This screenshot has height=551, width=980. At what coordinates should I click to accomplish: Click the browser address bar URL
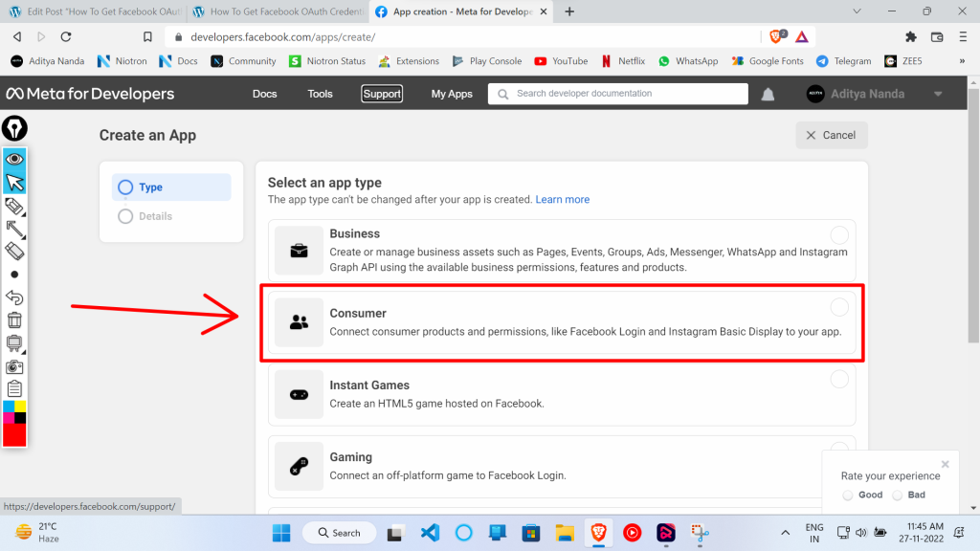pos(282,37)
